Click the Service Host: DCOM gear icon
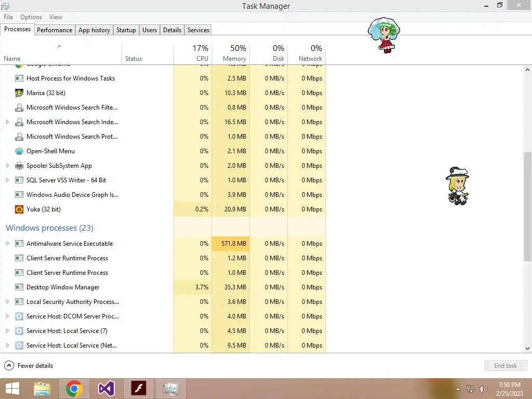The width and height of the screenshot is (532, 399). pos(19,316)
